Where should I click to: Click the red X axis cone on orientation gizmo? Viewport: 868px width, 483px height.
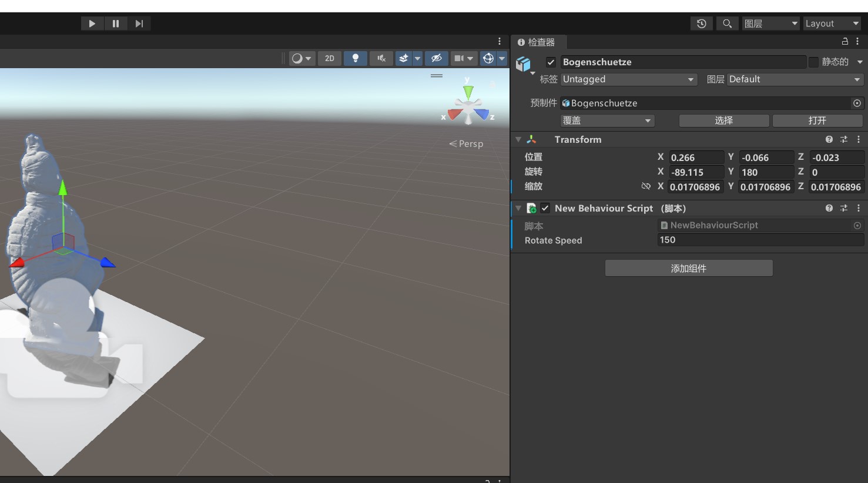(454, 114)
